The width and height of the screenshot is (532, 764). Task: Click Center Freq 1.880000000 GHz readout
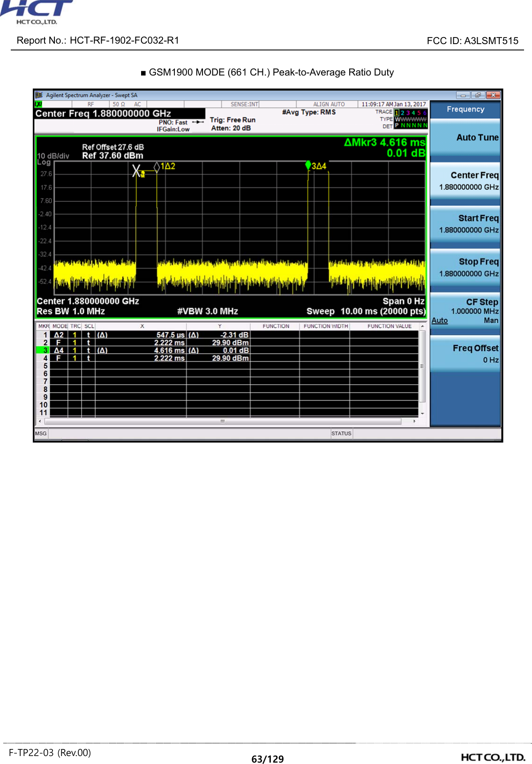coord(103,113)
